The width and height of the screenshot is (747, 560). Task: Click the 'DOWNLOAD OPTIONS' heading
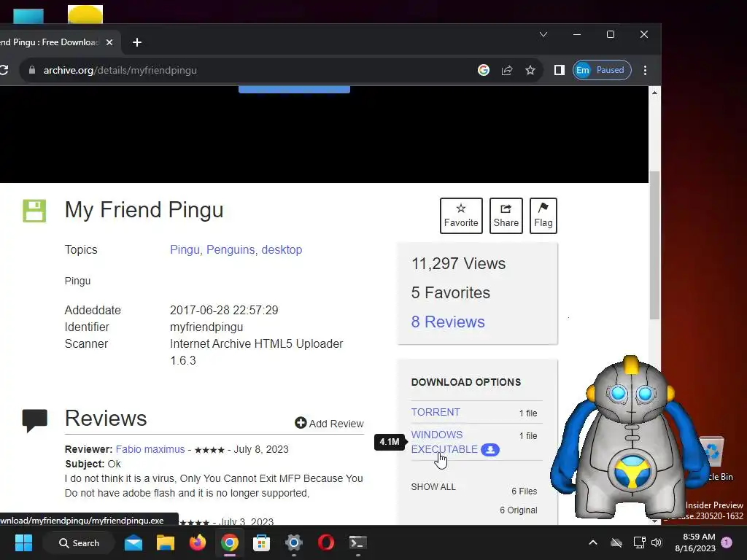[466, 382]
